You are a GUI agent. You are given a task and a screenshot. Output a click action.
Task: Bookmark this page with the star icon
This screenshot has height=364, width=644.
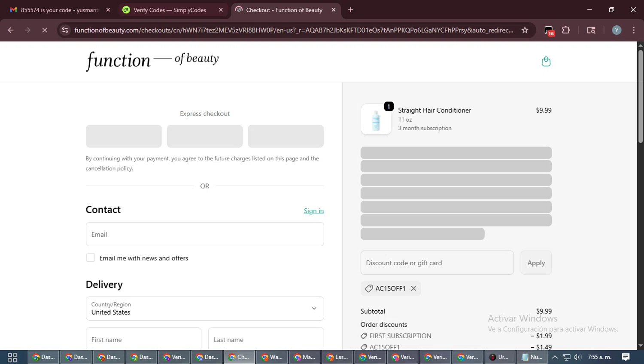coord(525,30)
